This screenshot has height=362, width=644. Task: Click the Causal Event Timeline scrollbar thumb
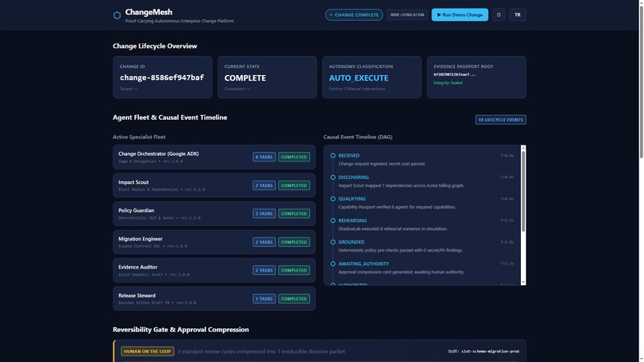(523, 191)
